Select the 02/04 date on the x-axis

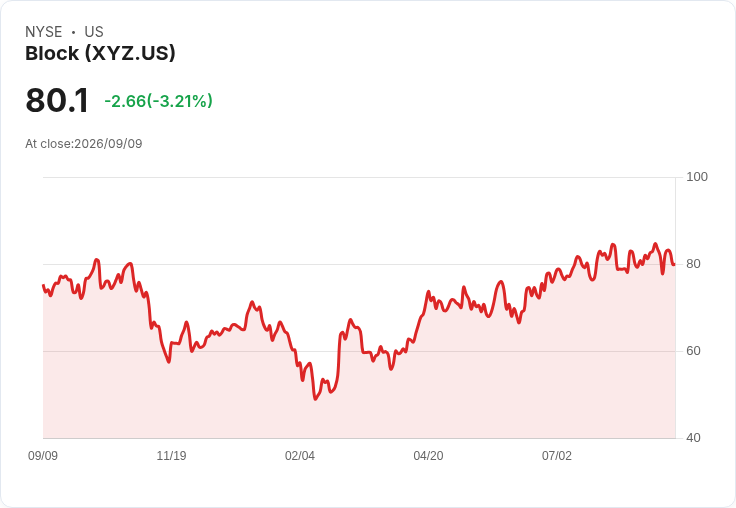(x=299, y=455)
